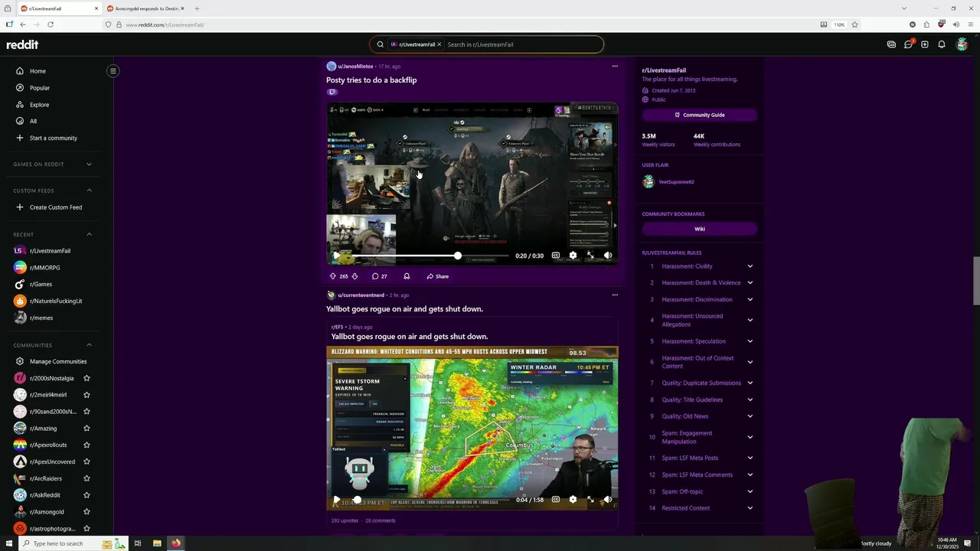Switch to Asmongold responds browser tab
This screenshot has width=980, height=551.
click(145, 8)
